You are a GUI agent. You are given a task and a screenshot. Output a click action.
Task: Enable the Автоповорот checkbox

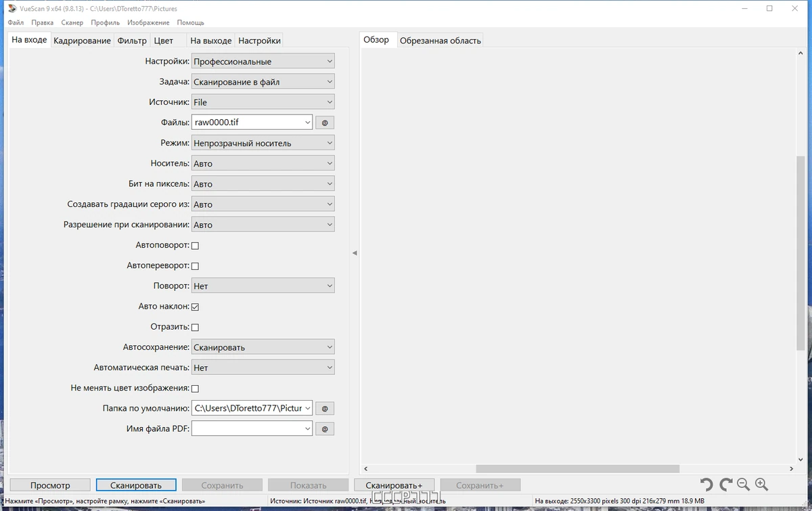click(195, 246)
